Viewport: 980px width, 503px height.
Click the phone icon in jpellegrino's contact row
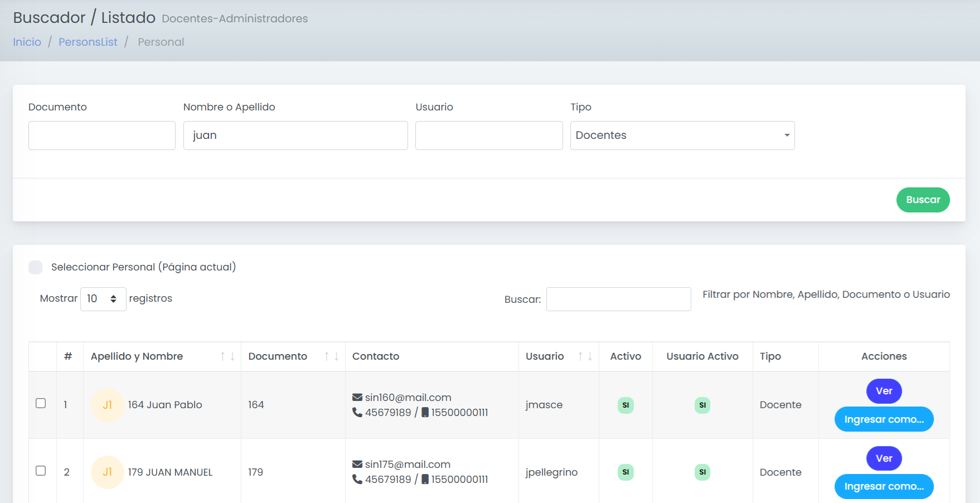[x=357, y=480]
